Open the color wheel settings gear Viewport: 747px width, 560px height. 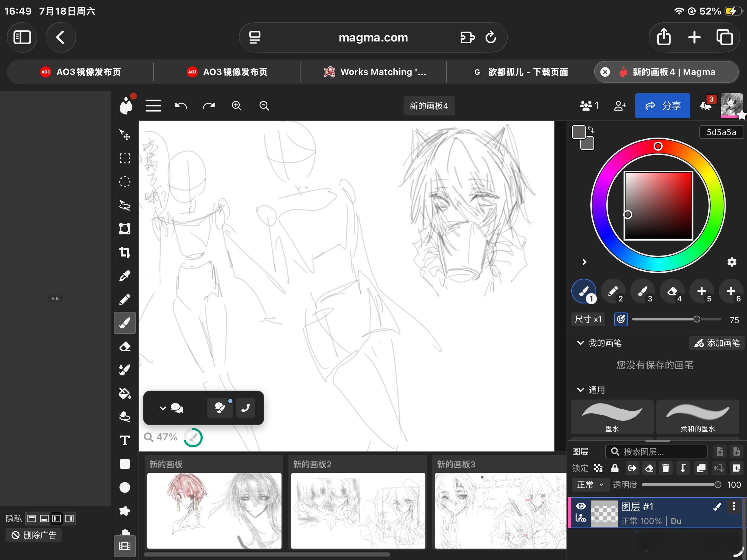click(732, 262)
